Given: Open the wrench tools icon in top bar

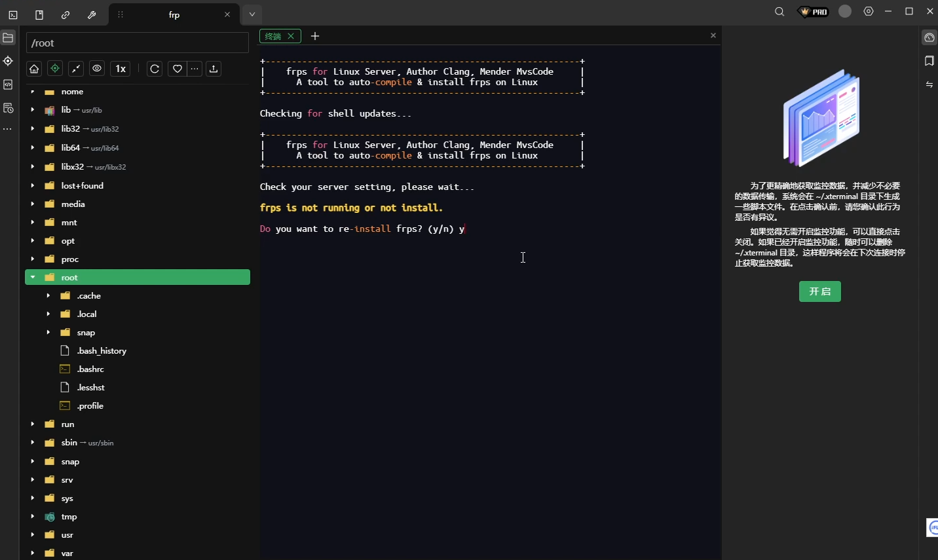Looking at the screenshot, I should tap(92, 14).
